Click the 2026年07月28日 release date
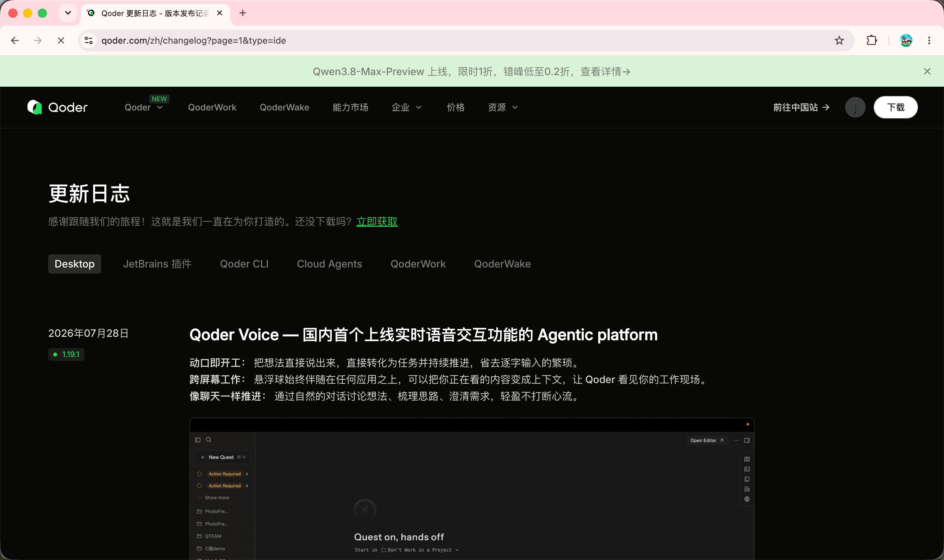Screen dimensions: 944x560 click(x=88, y=333)
